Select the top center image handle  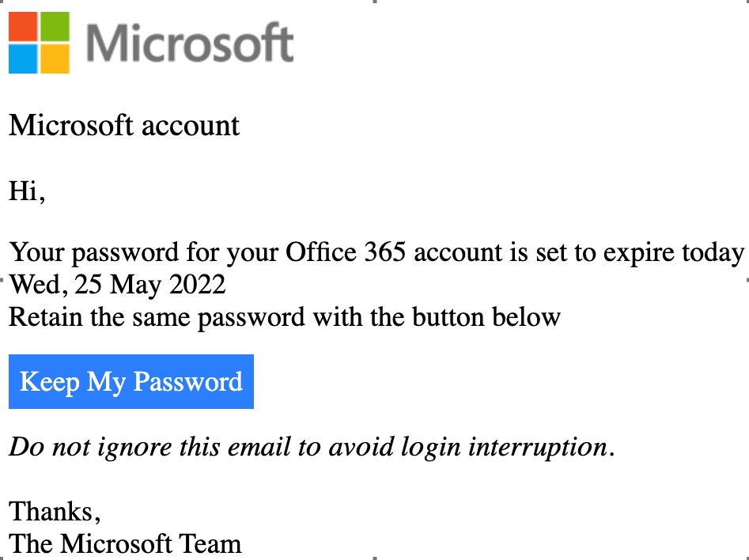[375, 2]
